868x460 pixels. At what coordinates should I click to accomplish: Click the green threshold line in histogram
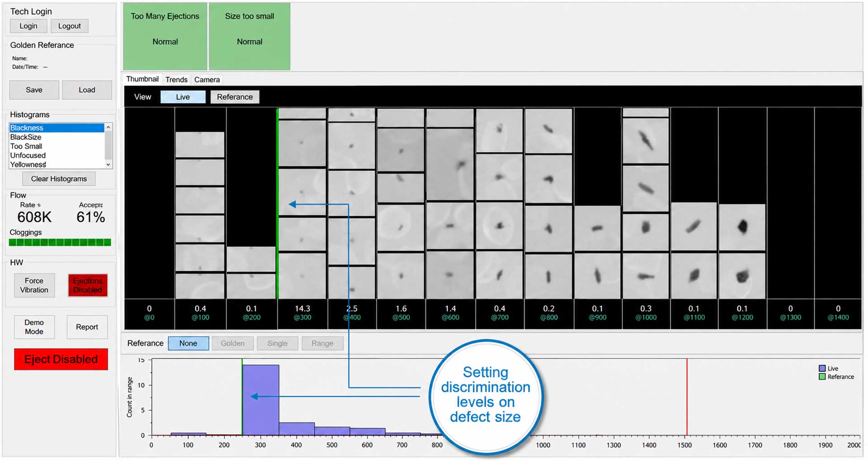[x=242, y=397]
